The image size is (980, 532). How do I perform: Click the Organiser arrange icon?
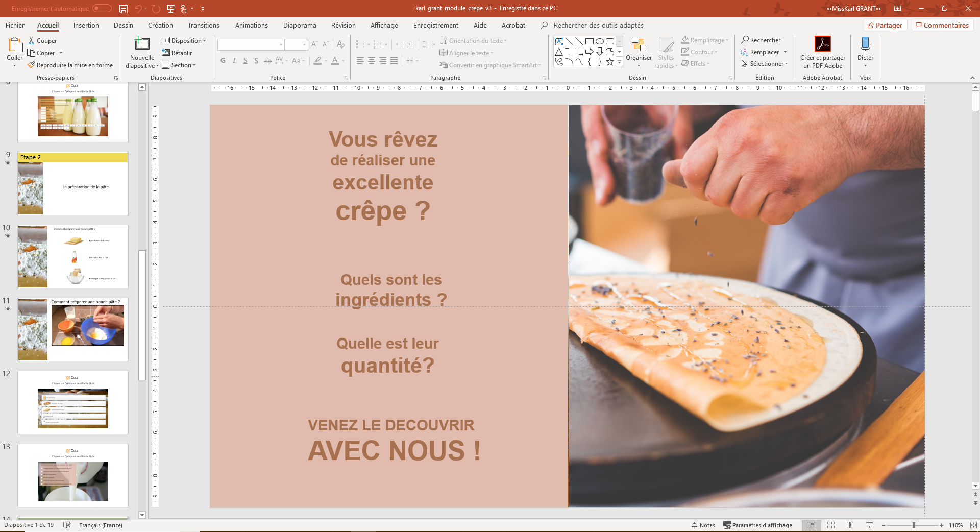click(x=639, y=45)
